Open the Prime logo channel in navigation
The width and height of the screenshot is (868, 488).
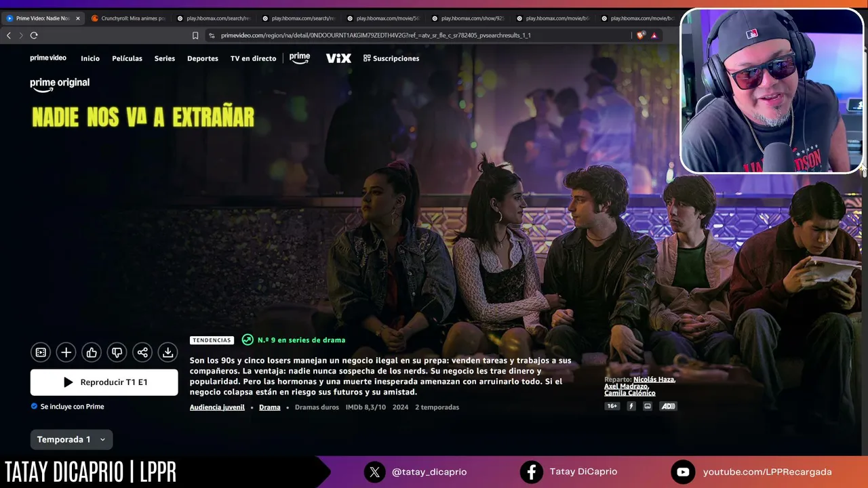pos(300,58)
